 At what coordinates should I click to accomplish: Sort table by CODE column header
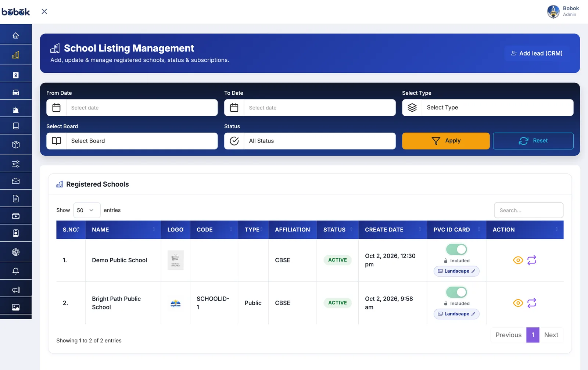(214, 230)
